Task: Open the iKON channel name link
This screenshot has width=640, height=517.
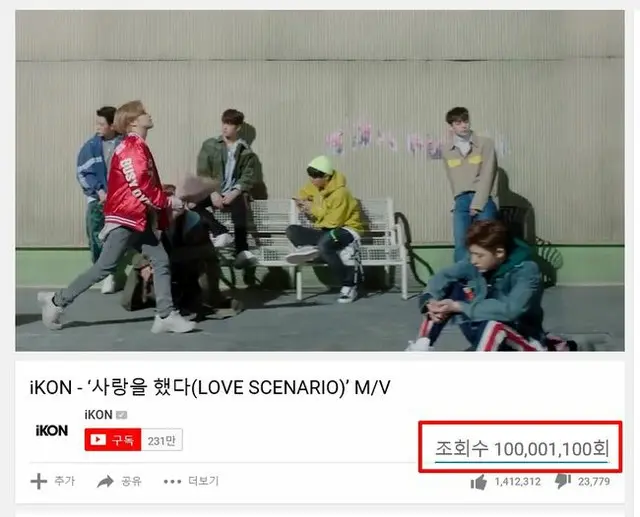Action: coord(98,415)
